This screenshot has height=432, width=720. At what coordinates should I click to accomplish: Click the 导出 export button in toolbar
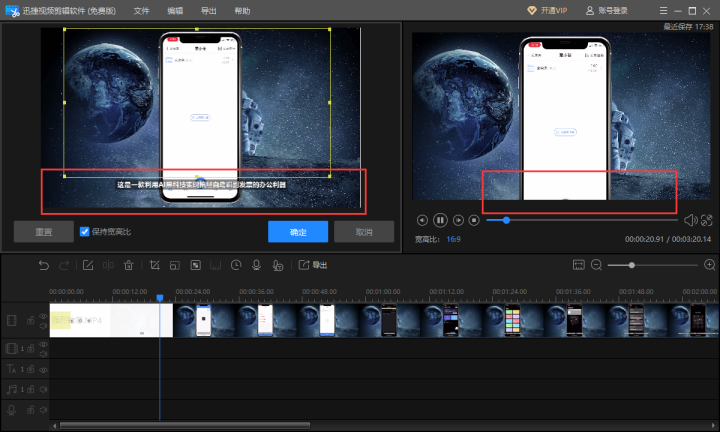pos(313,265)
